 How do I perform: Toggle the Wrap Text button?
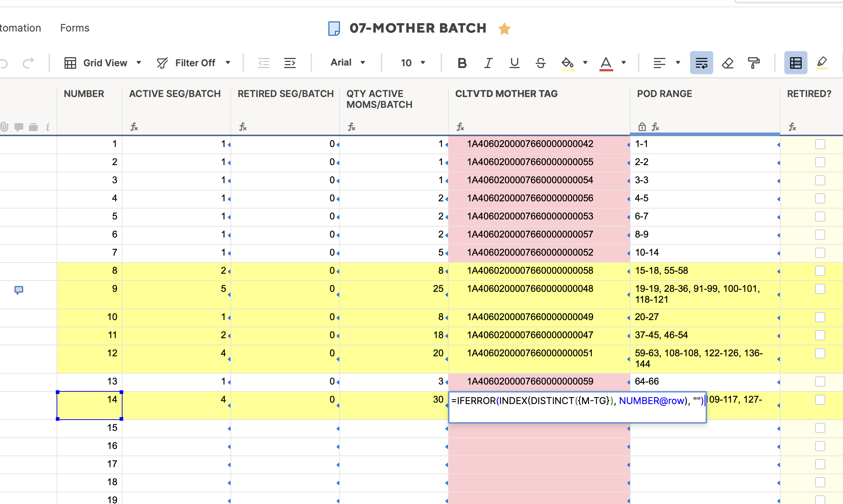coord(702,63)
